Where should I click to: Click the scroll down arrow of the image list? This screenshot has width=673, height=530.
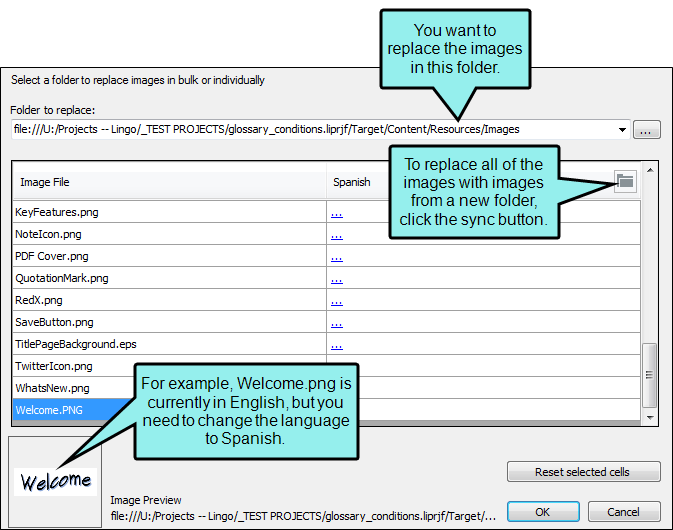[650, 418]
